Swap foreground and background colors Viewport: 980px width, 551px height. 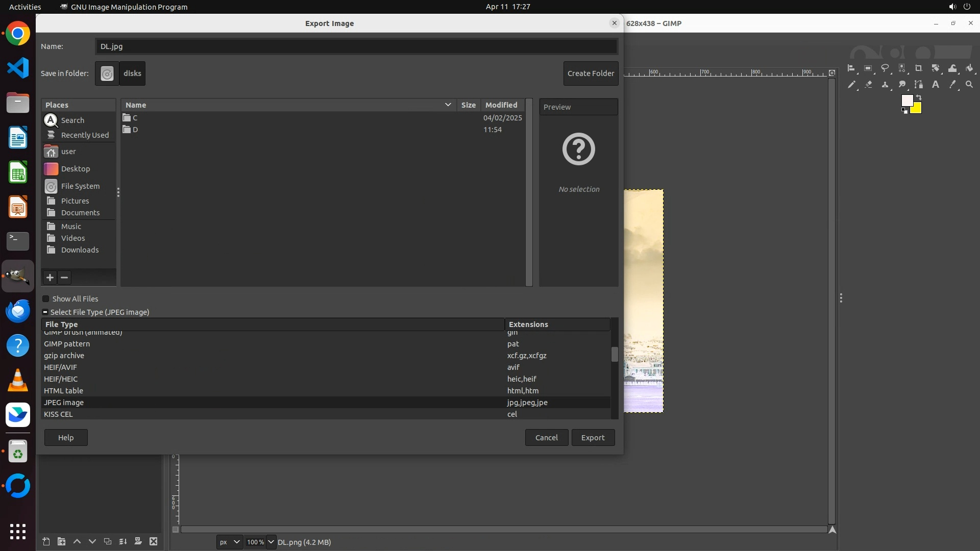tap(919, 97)
